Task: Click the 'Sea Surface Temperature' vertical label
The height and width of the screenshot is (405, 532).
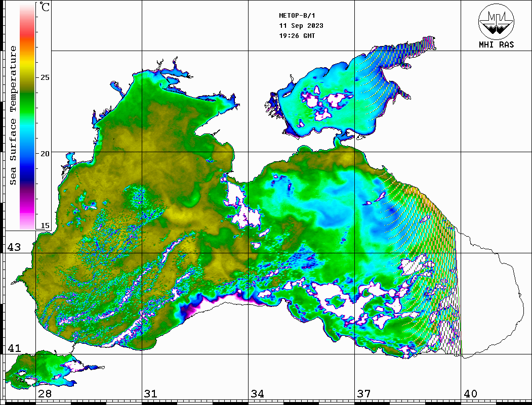Action: click(x=13, y=115)
